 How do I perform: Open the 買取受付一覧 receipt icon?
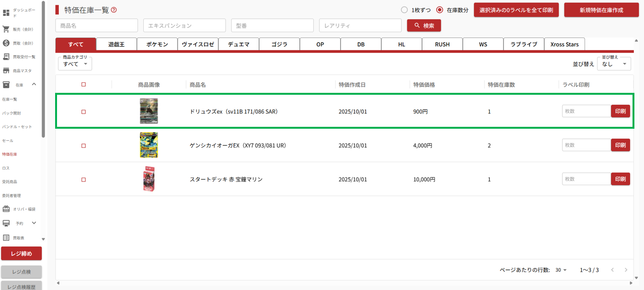6,57
